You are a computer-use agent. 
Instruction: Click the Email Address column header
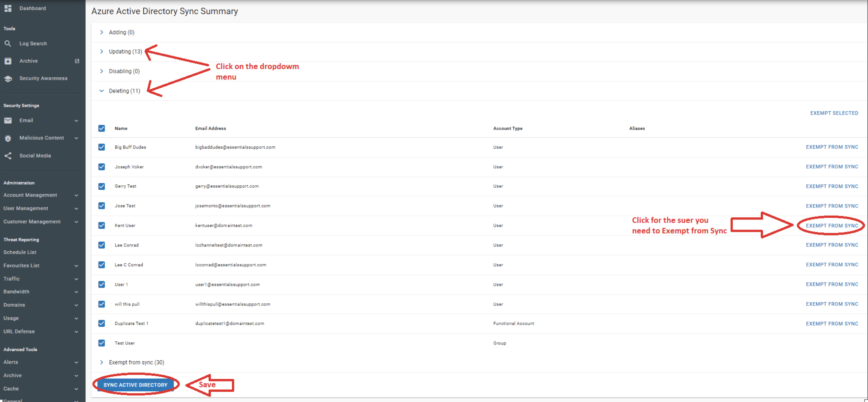click(x=211, y=128)
